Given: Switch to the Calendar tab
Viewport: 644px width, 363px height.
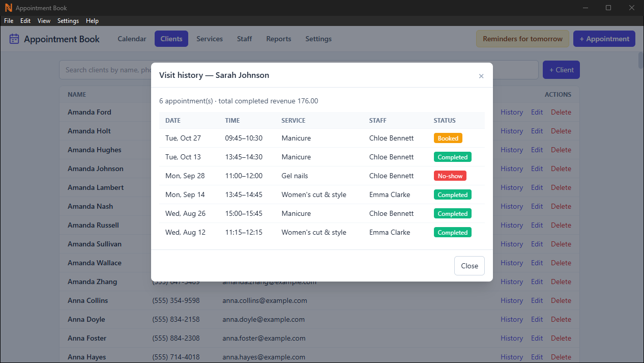Looking at the screenshot, I should tap(132, 39).
